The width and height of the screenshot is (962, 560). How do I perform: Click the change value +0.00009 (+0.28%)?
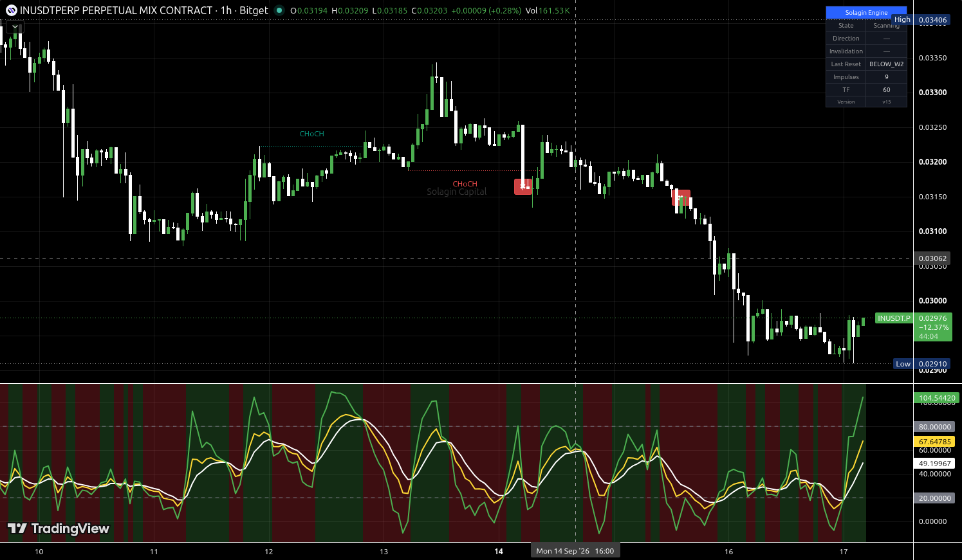point(486,10)
